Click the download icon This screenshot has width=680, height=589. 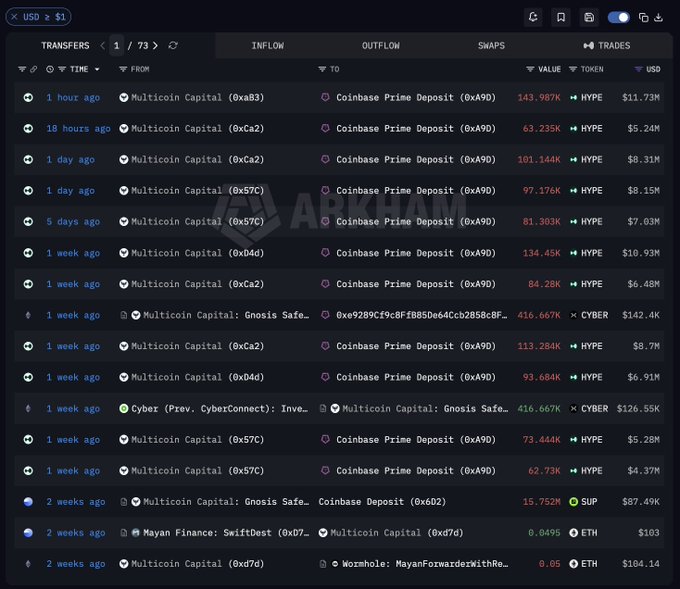point(658,17)
